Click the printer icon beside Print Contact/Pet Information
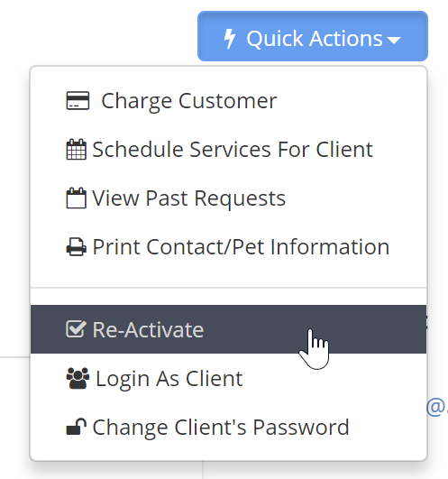This screenshot has height=479, width=448. coord(77,247)
